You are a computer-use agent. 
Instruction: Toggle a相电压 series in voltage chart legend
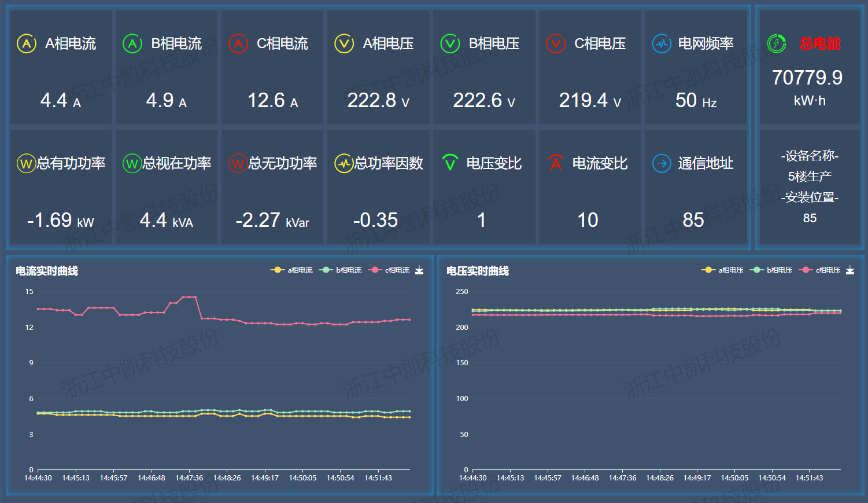[723, 270]
